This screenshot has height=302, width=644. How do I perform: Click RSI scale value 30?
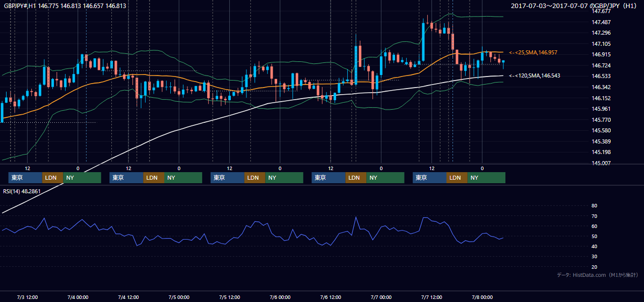594,256
